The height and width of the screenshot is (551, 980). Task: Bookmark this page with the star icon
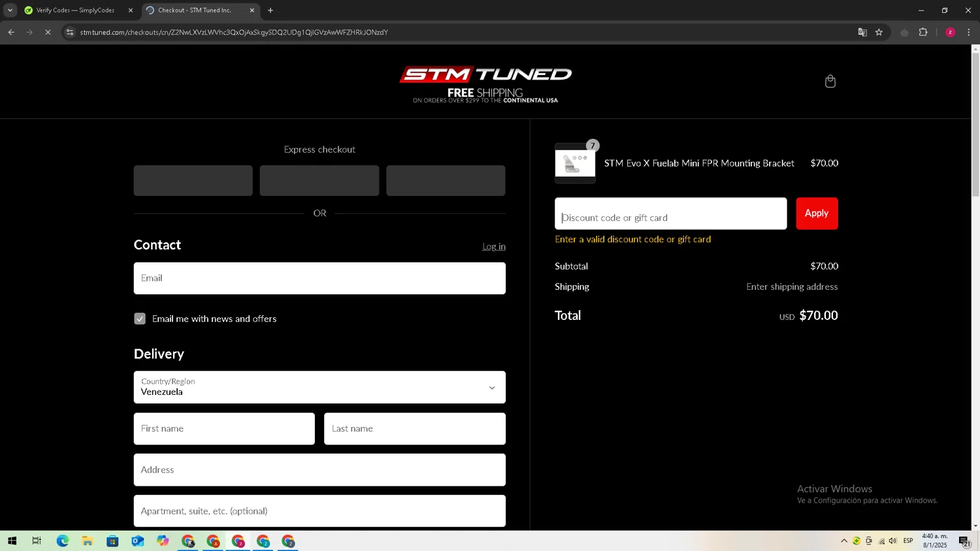(879, 32)
